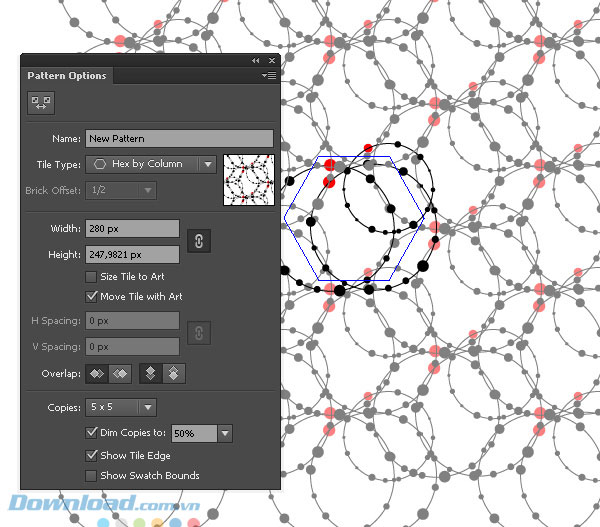
Task: Click the disabled spacing proportion link icon
Action: (x=199, y=333)
